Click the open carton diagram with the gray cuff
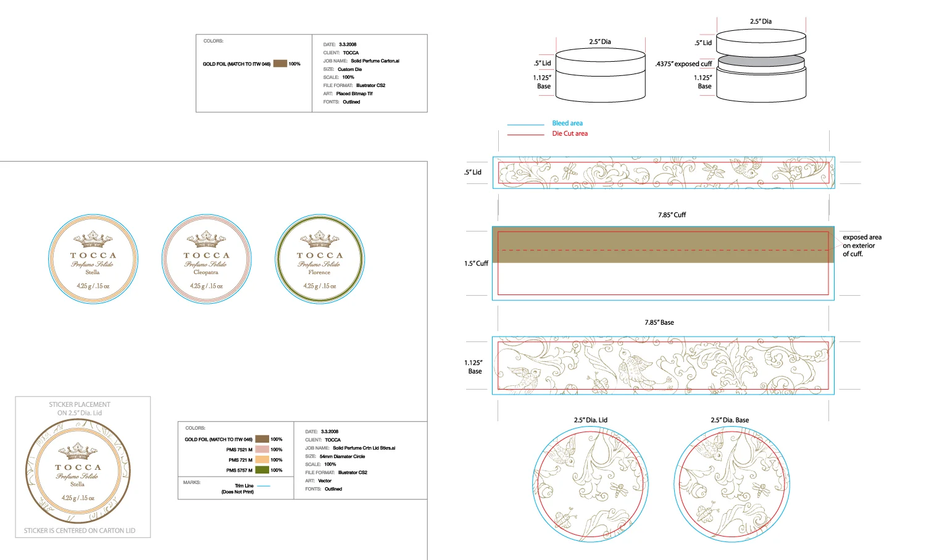 761,66
